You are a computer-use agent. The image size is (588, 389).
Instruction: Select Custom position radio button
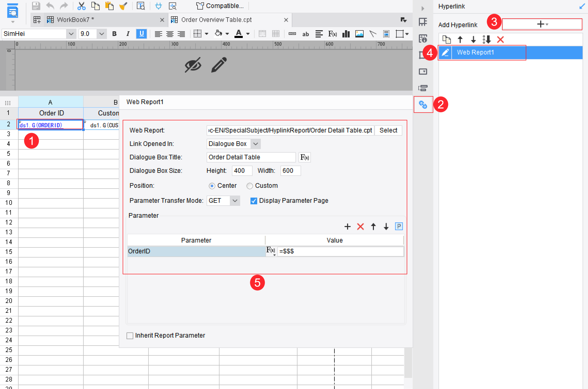click(249, 186)
